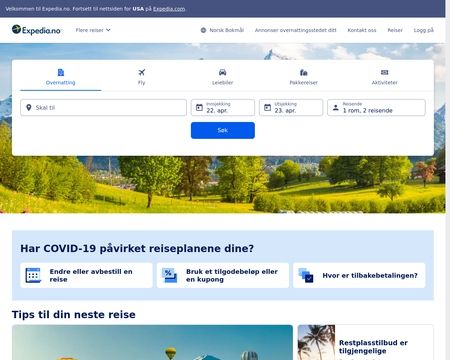Click the Reisende person icon
Image resolution: width=450 pixels, height=360 pixels.
tap(336, 107)
